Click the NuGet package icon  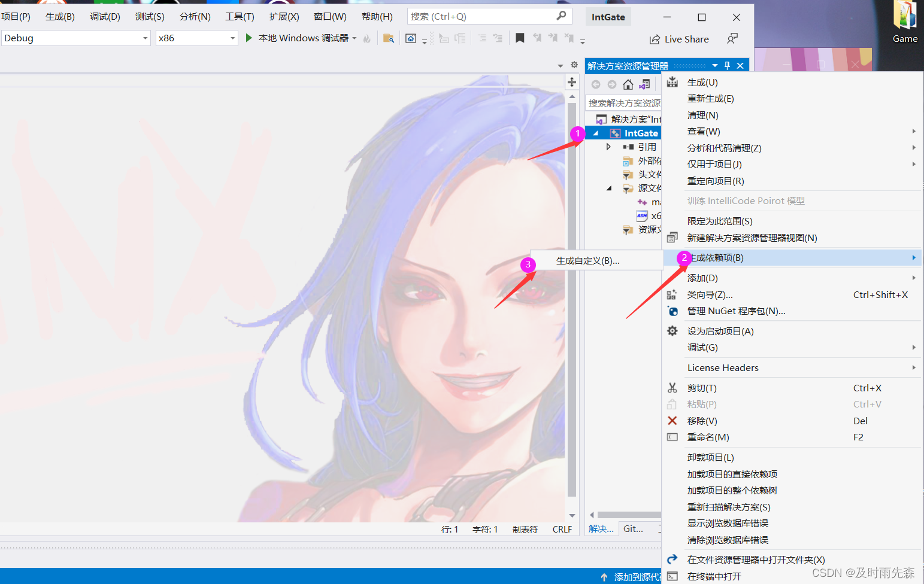coord(672,311)
